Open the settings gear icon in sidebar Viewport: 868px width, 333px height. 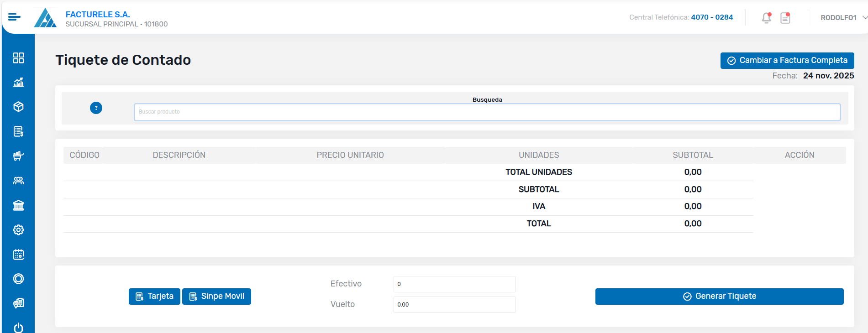pyautogui.click(x=18, y=230)
